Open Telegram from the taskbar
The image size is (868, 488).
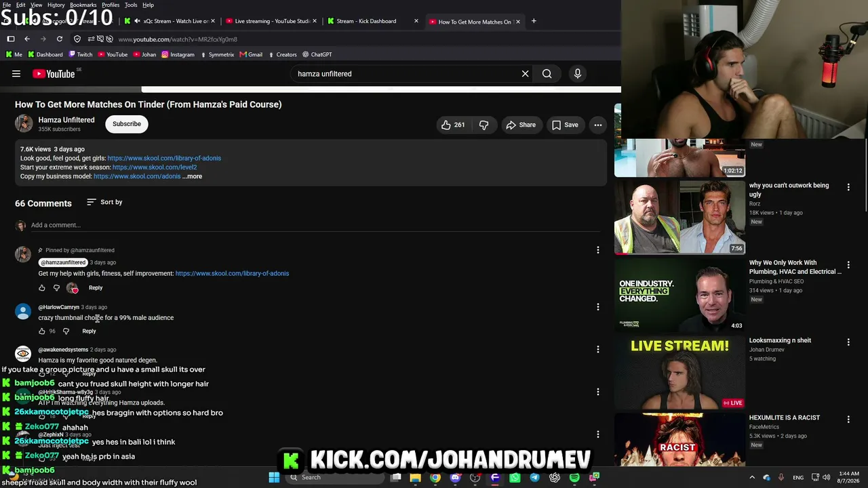(534, 477)
